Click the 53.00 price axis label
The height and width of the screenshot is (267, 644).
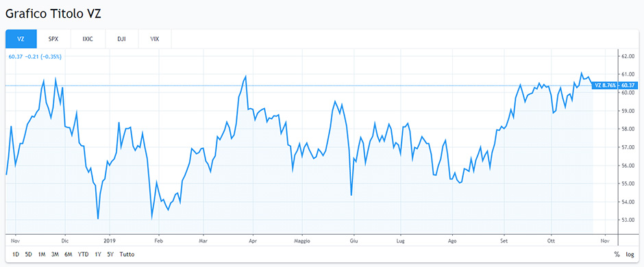click(x=629, y=220)
